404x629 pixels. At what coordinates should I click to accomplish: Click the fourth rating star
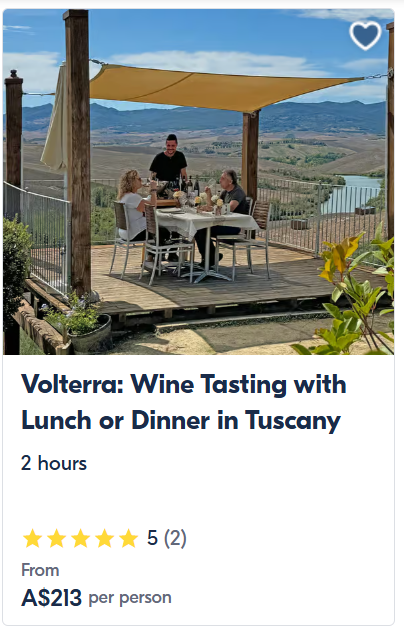105,538
